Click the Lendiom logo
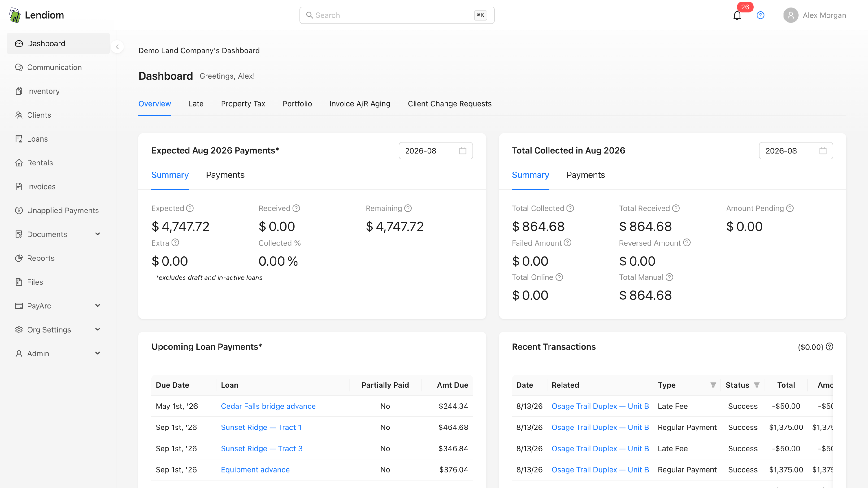The width and height of the screenshot is (868, 488). [x=36, y=15]
